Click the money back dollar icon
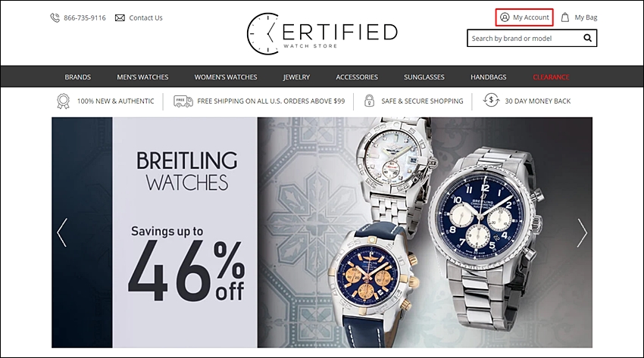Screen dimensions: 644x358 491,101
